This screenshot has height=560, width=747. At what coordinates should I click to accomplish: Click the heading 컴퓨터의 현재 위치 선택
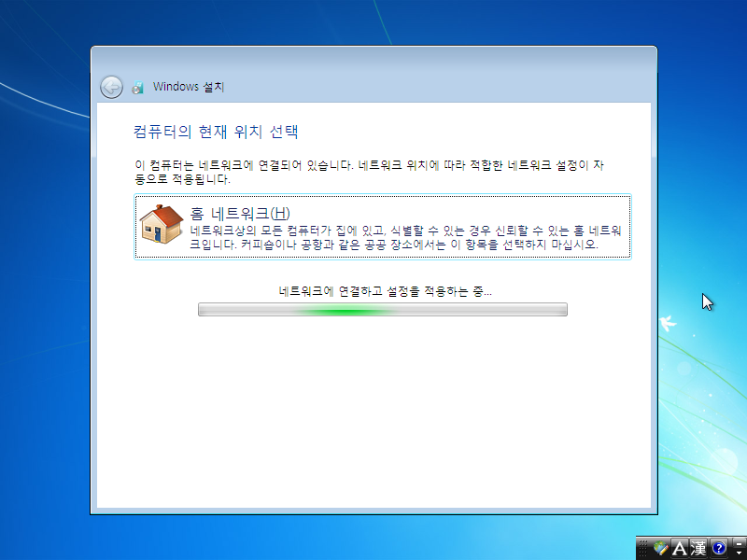(x=216, y=132)
